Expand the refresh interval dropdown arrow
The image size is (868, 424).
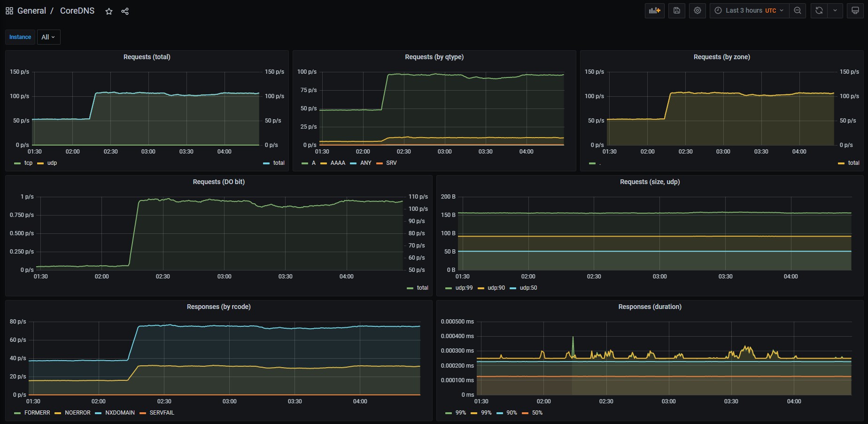[x=835, y=11]
